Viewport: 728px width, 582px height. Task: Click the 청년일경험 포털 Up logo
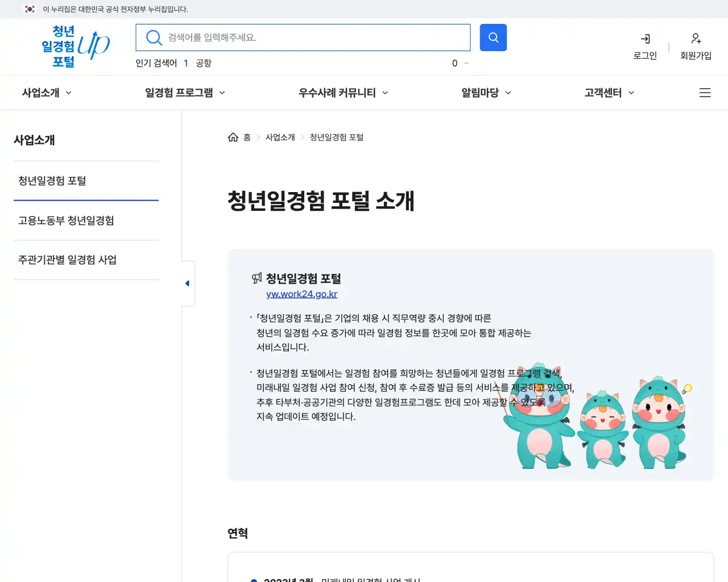(74, 47)
